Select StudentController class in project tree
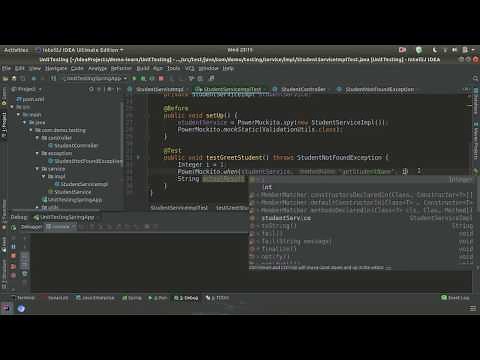This screenshot has width=480, height=360. coord(73,146)
